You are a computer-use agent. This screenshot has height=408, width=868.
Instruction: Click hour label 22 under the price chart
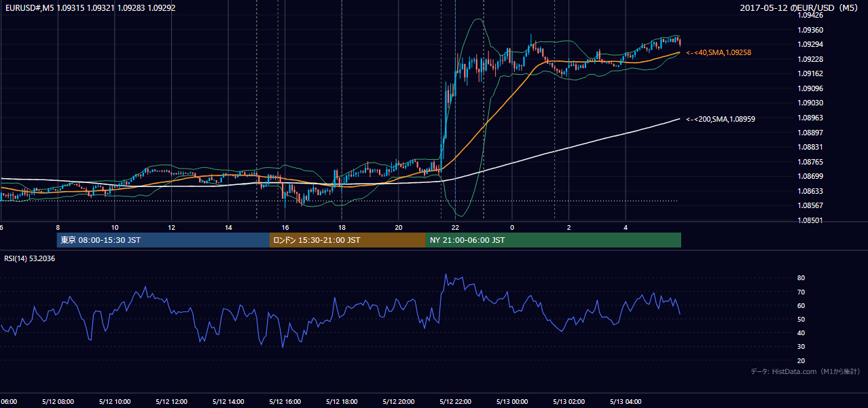(456, 227)
